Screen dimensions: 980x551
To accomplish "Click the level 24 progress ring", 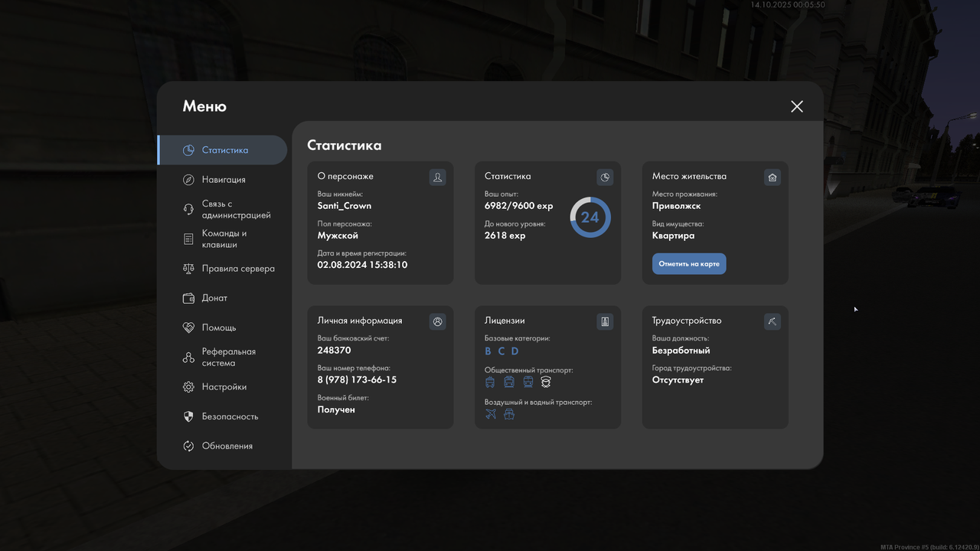I will [590, 217].
